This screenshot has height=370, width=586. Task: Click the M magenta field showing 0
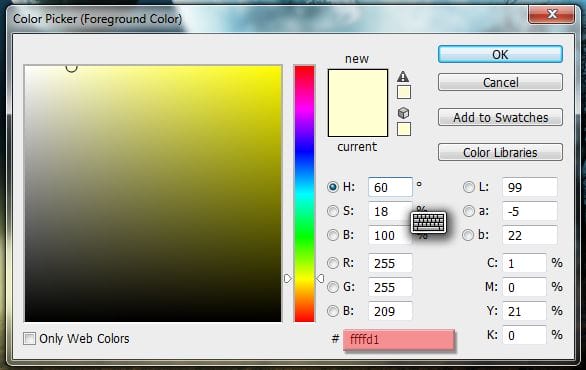[524, 287]
